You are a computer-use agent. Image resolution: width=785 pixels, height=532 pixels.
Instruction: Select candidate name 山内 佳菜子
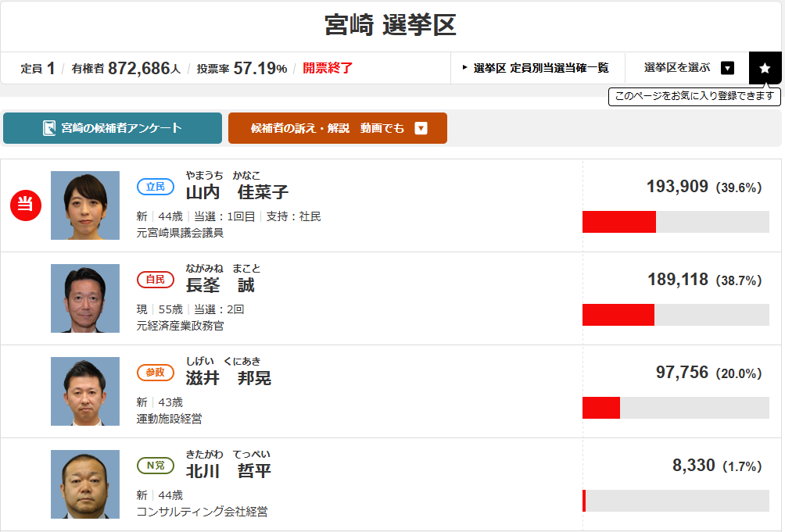[237, 192]
